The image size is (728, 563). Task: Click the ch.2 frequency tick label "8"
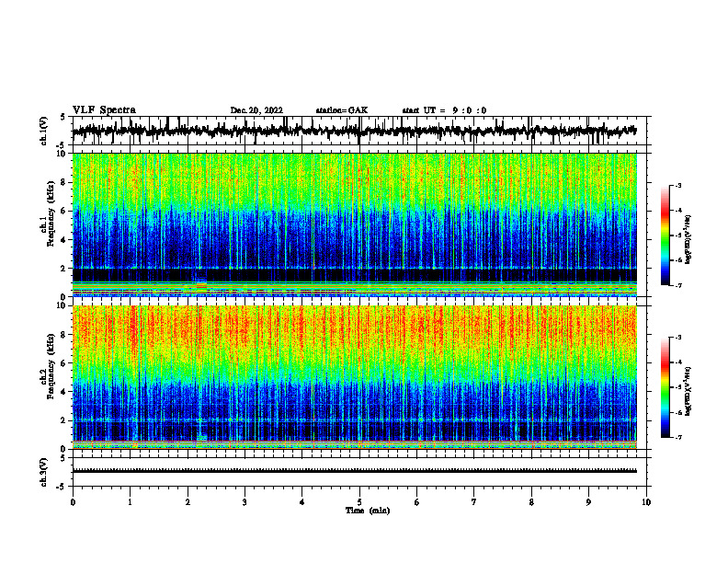click(x=63, y=335)
